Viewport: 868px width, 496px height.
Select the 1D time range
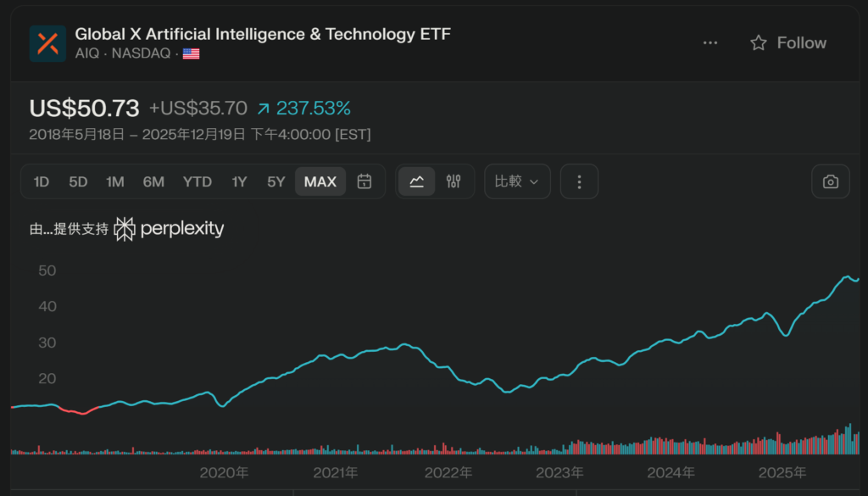(42, 181)
